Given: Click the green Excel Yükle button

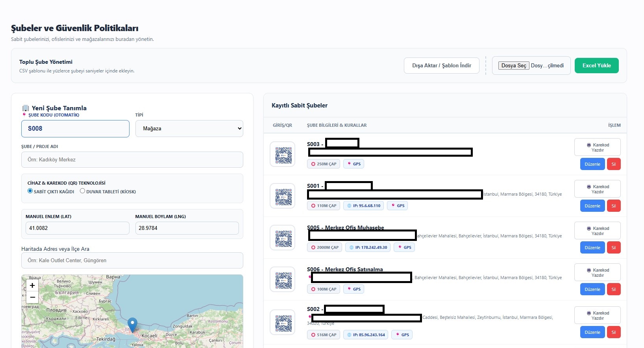Looking at the screenshot, I should click(597, 65).
